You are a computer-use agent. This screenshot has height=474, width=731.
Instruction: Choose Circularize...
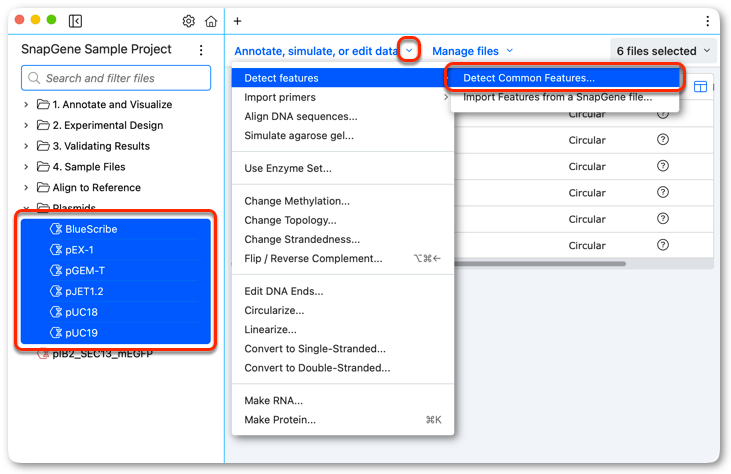[x=343, y=310]
